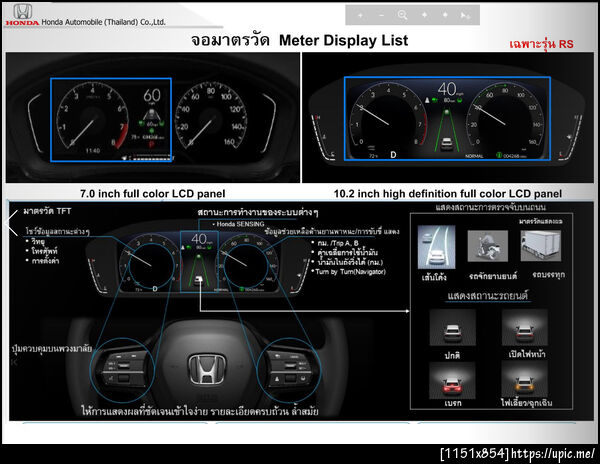Click "10.2 inch high definition" panel caption
Image resolution: width=600 pixels, height=464 pixels.
point(448,194)
